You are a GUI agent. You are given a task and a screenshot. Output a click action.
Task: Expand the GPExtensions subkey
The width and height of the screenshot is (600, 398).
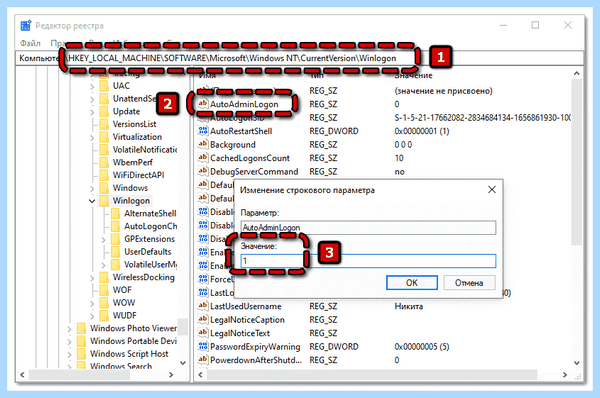103,240
